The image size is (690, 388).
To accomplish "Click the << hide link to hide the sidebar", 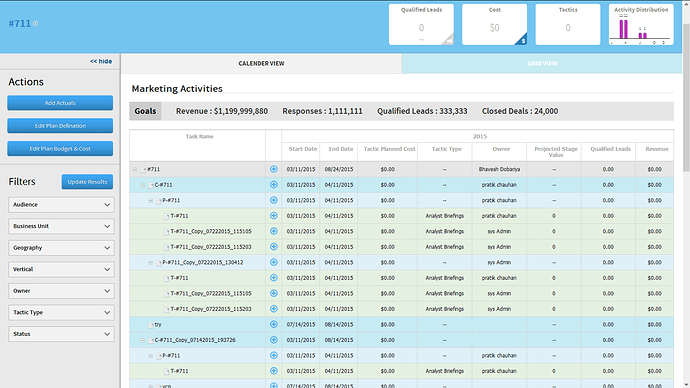I will pyautogui.click(x=101, y=61).
